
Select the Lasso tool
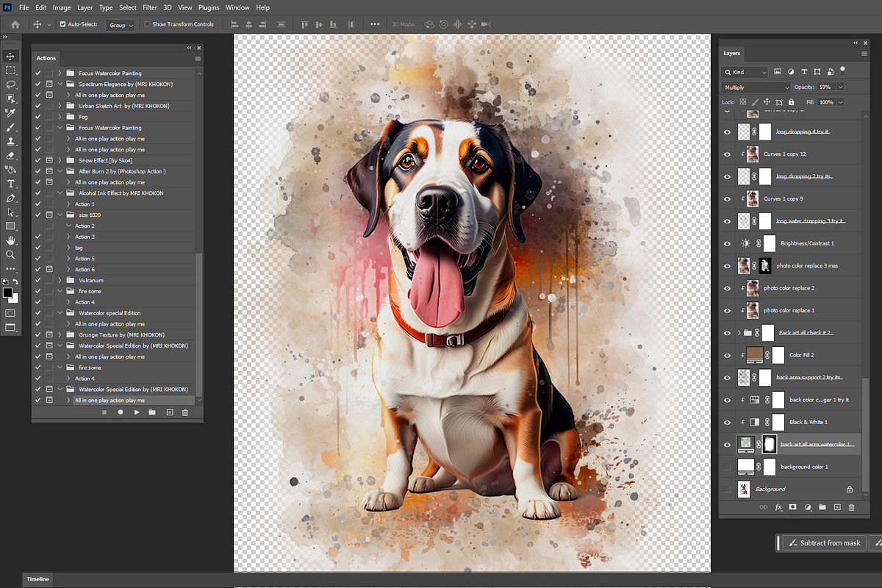tap(10, 85)
